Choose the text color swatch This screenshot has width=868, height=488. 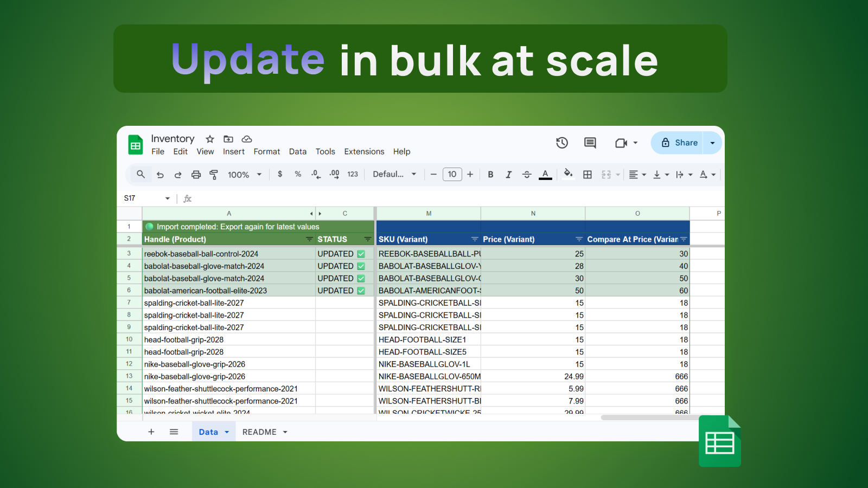[545, 175]
